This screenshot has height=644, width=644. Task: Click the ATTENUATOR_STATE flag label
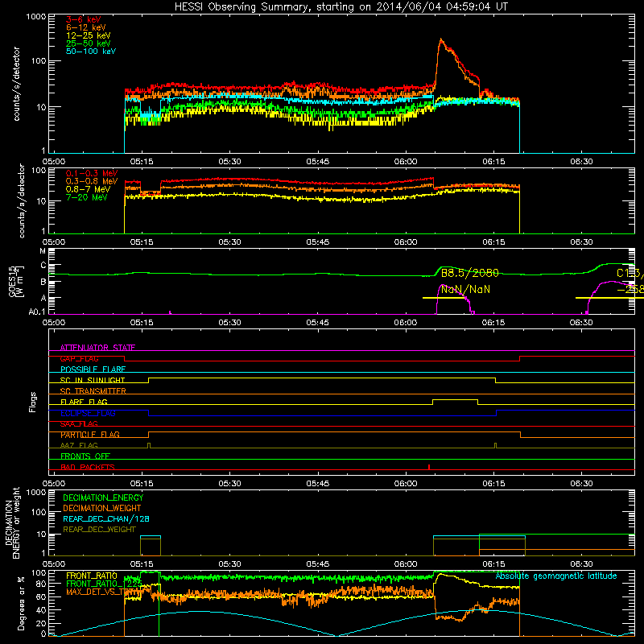[x=97, y=348]
